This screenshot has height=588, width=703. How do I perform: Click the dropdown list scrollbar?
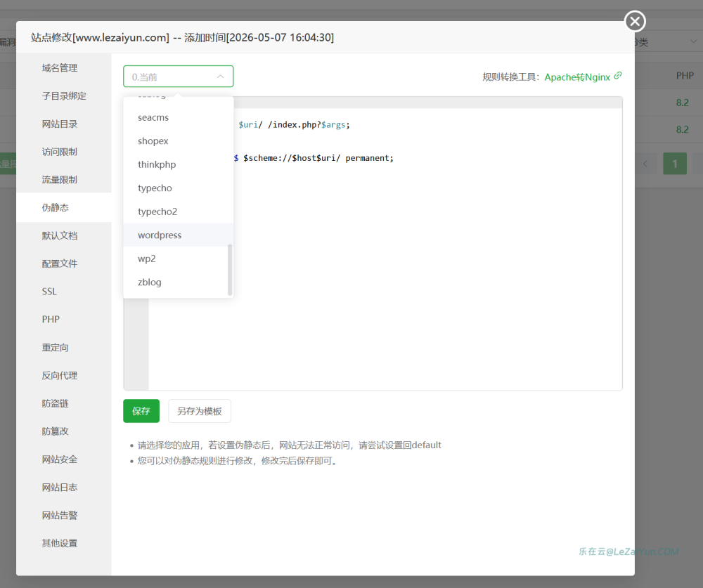230,270
